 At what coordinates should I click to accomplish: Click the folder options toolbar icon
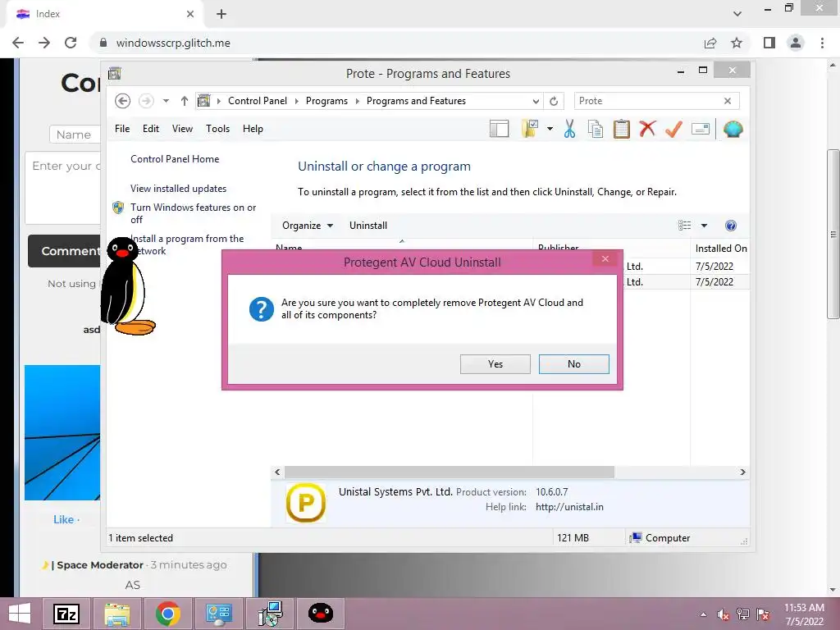(530, 129)
